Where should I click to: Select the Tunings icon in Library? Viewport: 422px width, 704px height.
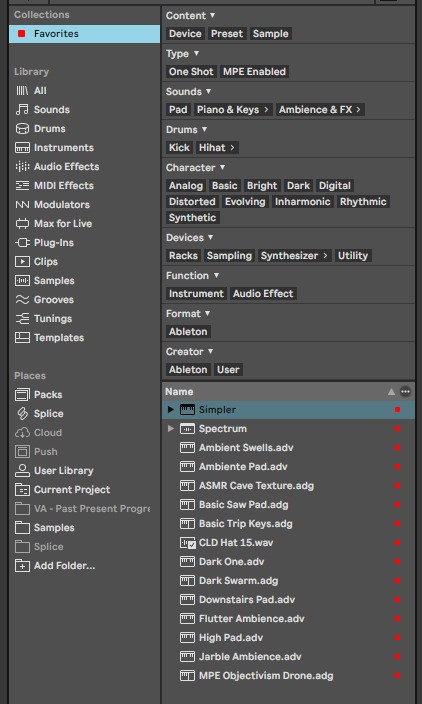[x=22, y=319]
